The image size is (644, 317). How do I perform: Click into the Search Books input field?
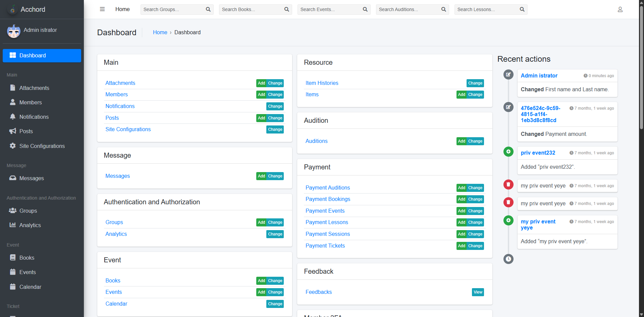[252, 9]
